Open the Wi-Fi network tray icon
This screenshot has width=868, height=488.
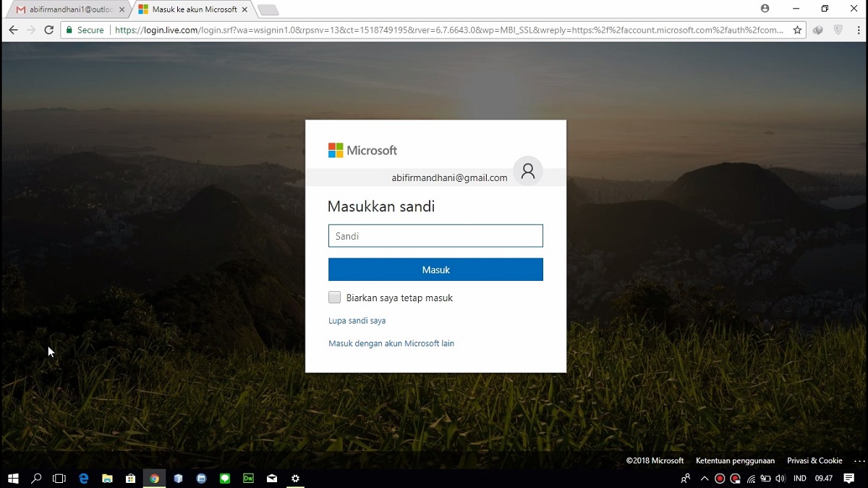coord(751,479)
